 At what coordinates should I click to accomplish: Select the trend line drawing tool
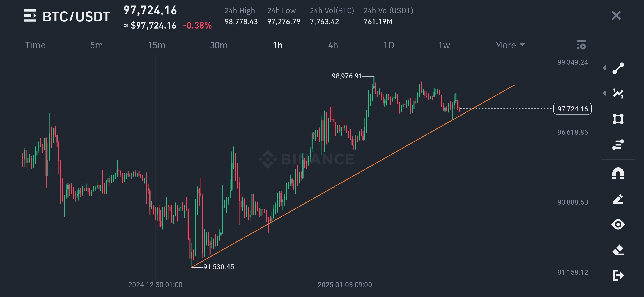click(x=618, y=68)
